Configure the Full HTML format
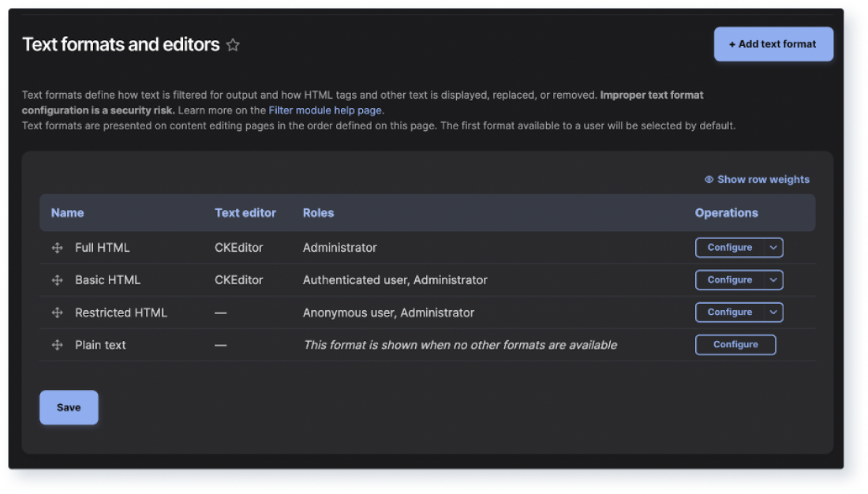 [x=728, y=247]
